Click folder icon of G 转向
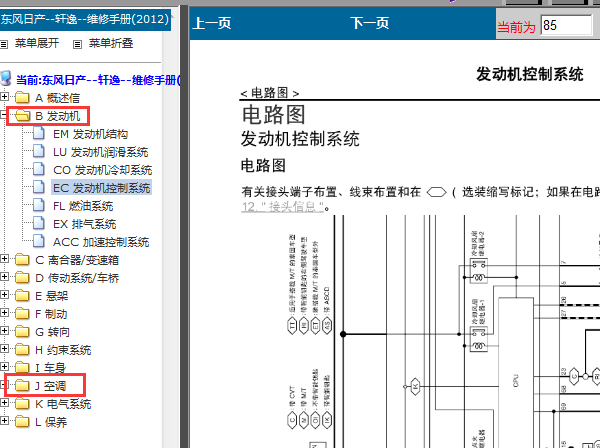This screenshot has width=600, height=448. [22, 332]
